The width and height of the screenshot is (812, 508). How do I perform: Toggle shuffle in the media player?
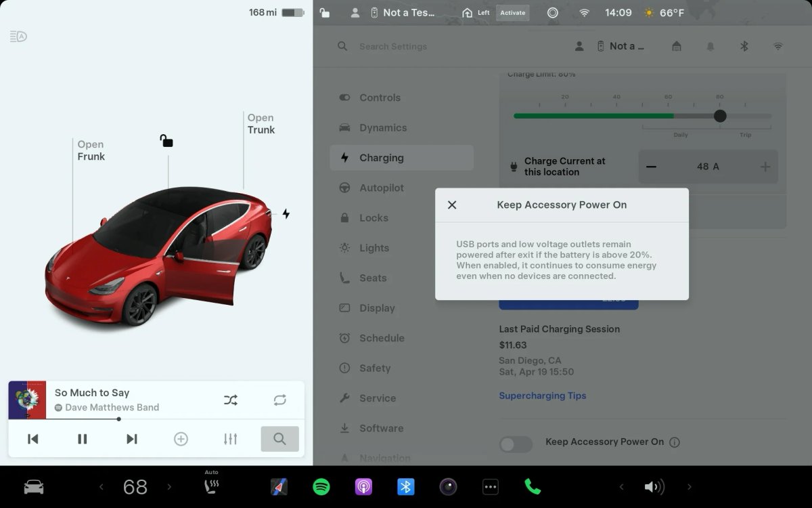tap(231, 400)
